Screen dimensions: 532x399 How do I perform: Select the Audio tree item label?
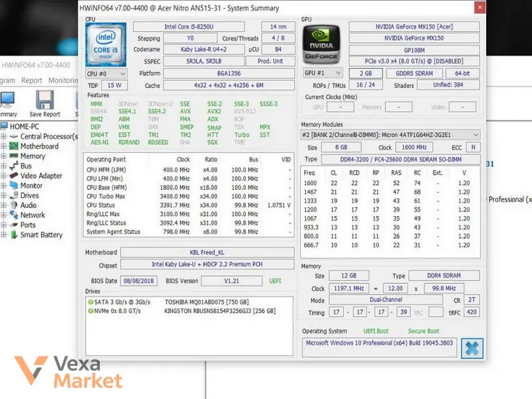click(29, 205)
